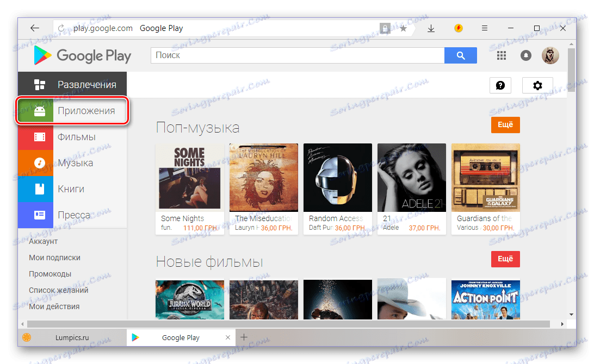Open the notifications bell

[x=525, y=55]
